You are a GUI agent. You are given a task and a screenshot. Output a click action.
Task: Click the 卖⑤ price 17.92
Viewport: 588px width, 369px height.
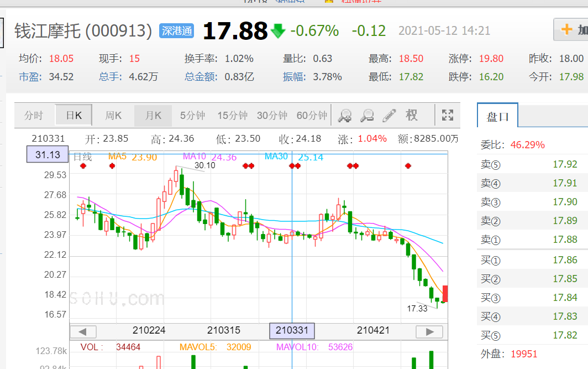pos(565,164)
